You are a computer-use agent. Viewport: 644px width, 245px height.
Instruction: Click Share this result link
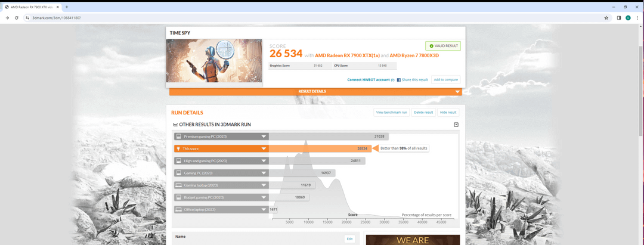415,80
